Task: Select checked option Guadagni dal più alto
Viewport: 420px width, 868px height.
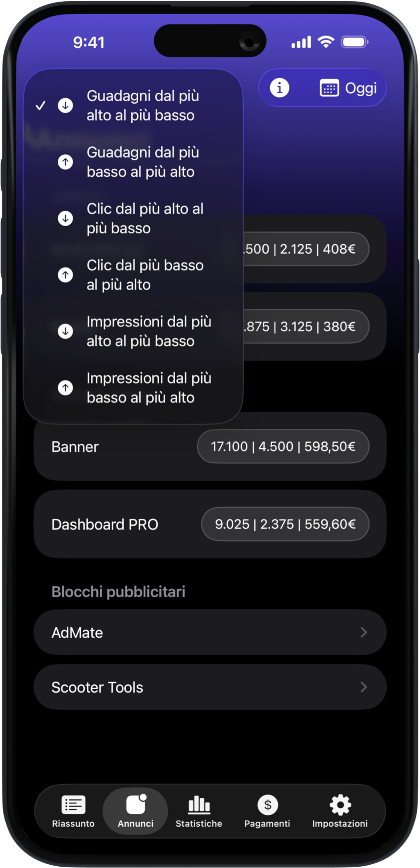Action: tap(142, 106)
